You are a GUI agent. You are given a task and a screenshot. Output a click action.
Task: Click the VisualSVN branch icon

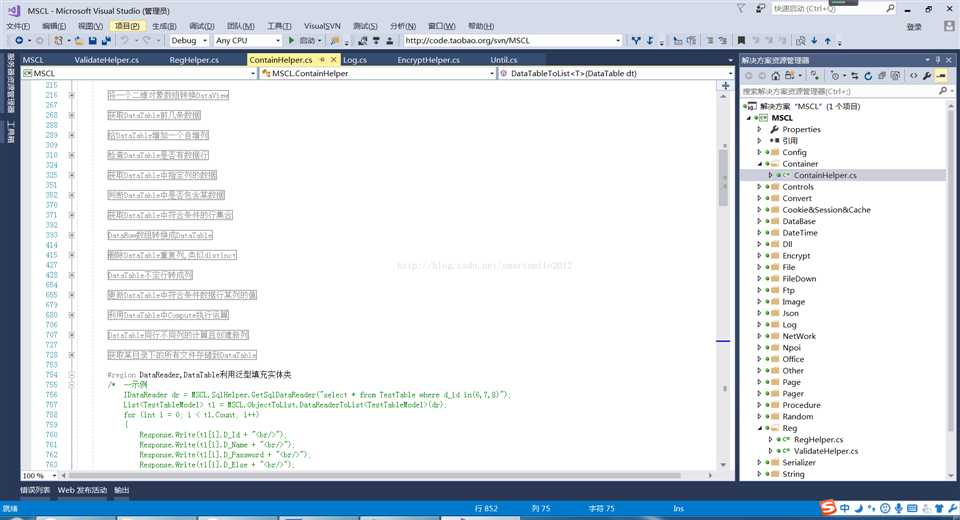pos(636,40)
